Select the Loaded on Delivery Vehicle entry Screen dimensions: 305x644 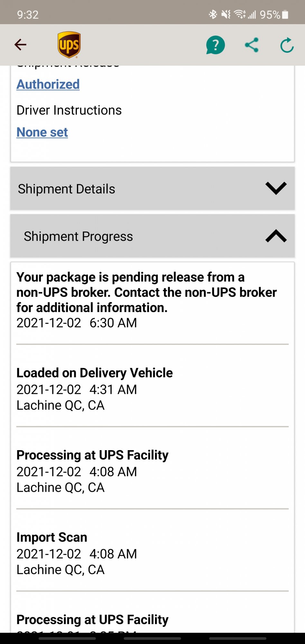95,373
